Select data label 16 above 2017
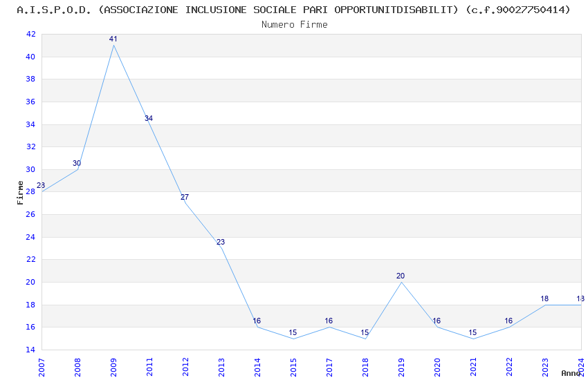This screenshot has height=380, width=588. coord(329,321)
